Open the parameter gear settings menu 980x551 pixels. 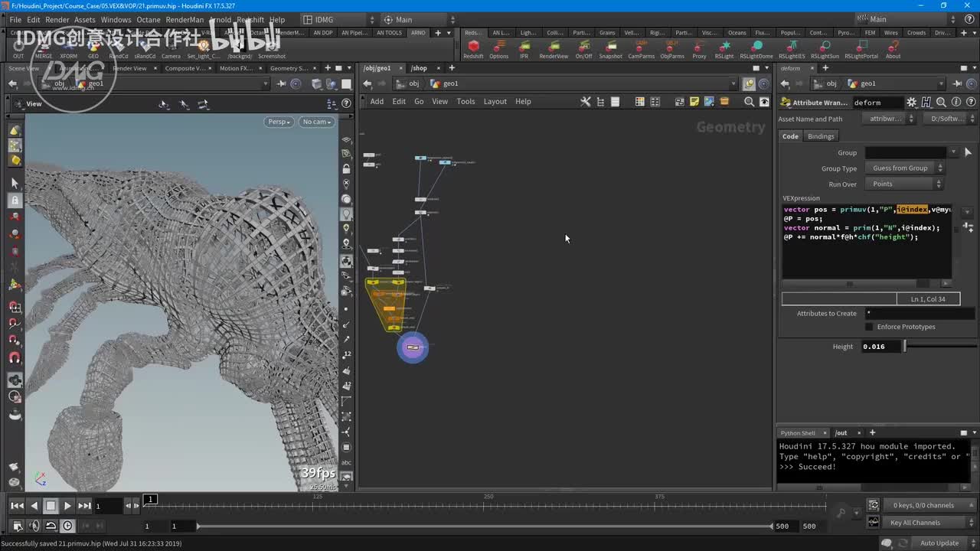[x=911, y=103]
